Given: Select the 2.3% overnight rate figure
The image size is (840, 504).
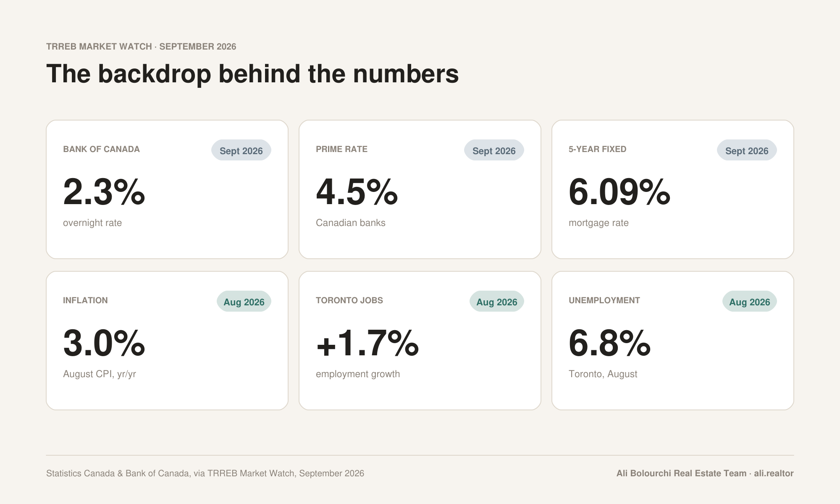Looking at the screenshot, I should pyautogui.click(x=104, y=192).
